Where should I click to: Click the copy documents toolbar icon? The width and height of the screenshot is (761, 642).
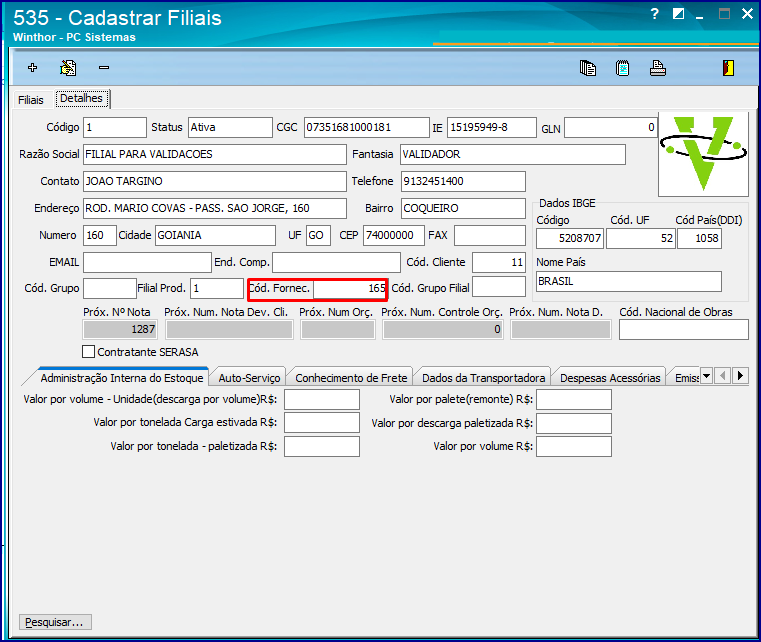coord(588,68)
